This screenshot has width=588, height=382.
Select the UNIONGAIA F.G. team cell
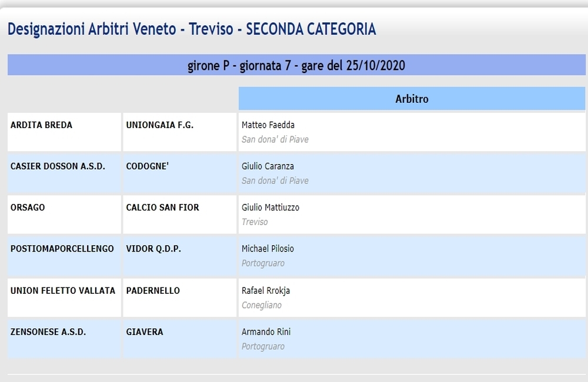click(x=179, y=132)
